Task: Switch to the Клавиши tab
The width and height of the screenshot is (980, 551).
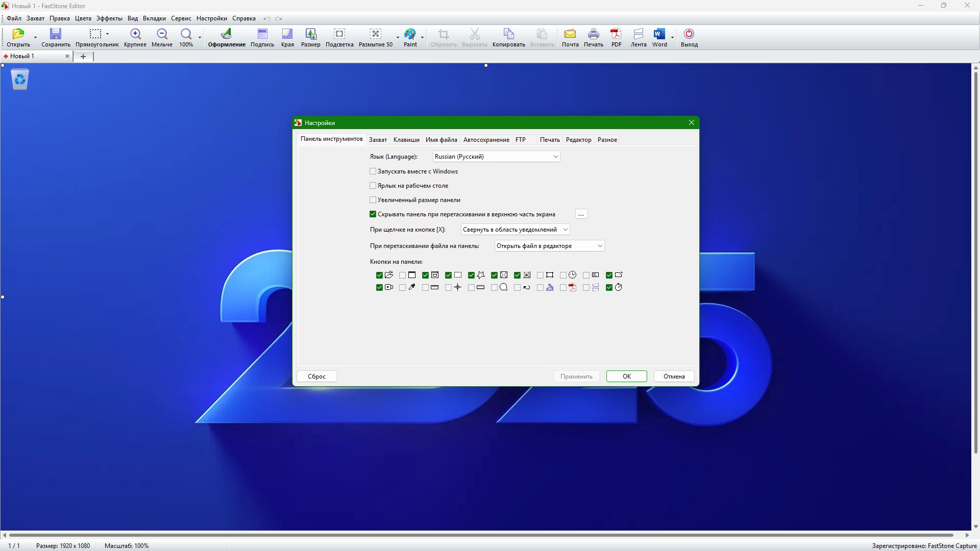Action: coord(406,140)
